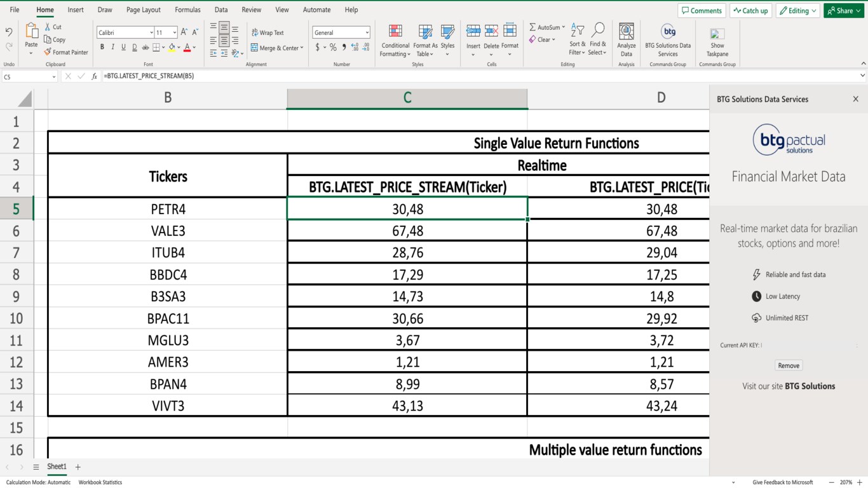Switch to the Insert tab

76,10
